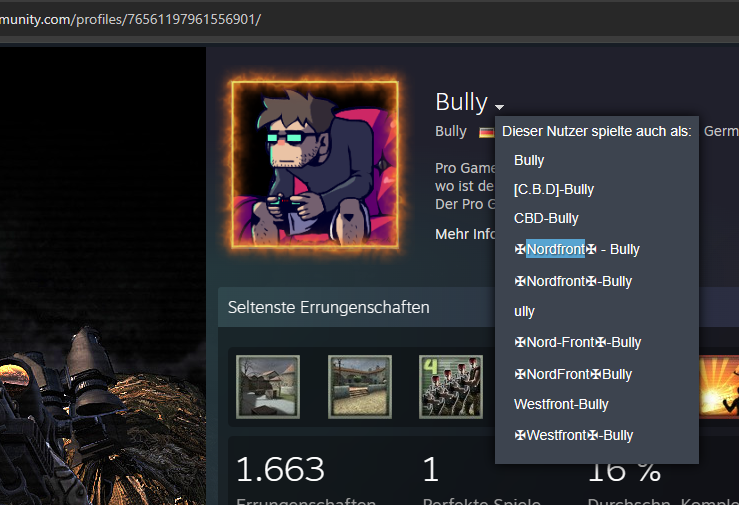The image size is (739, 505).
Task: Click the Seltenste Errungenschaften header
Action: tap(328, 307)
